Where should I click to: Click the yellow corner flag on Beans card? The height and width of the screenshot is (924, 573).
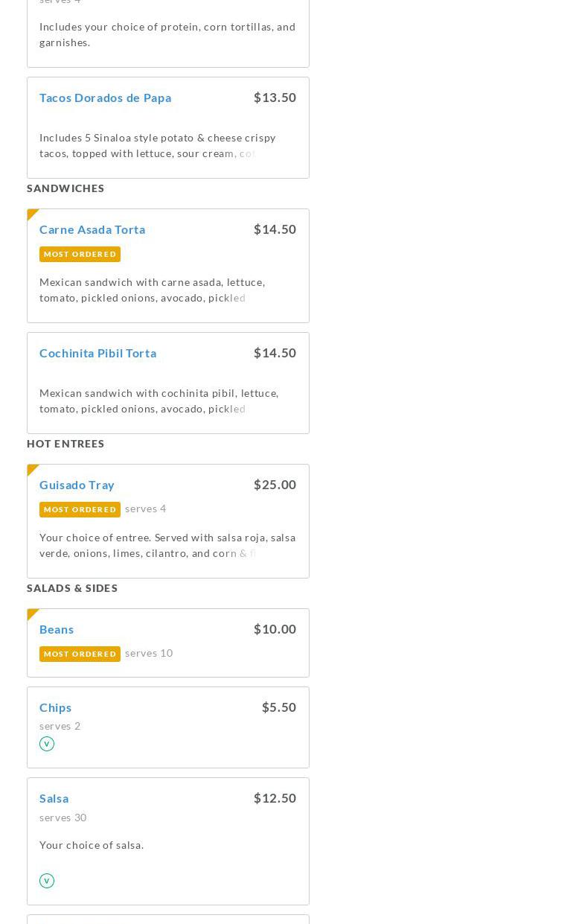tap(32, 614)
